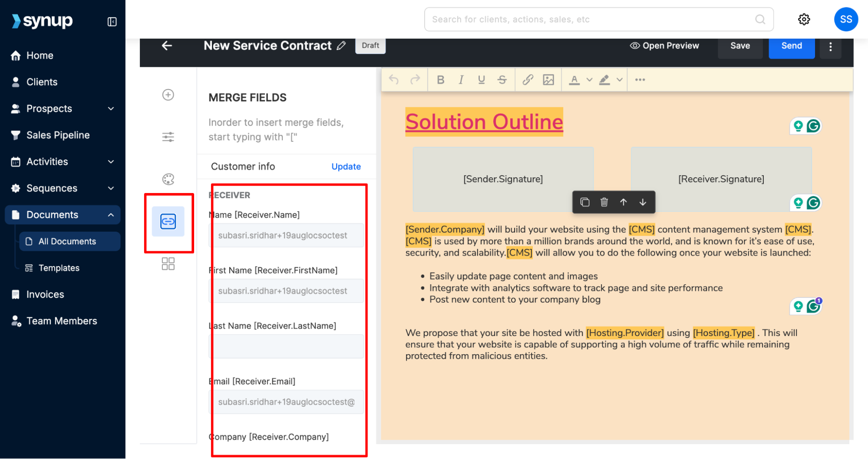Click the Receiver.FirstName input field

click(287, 291)
